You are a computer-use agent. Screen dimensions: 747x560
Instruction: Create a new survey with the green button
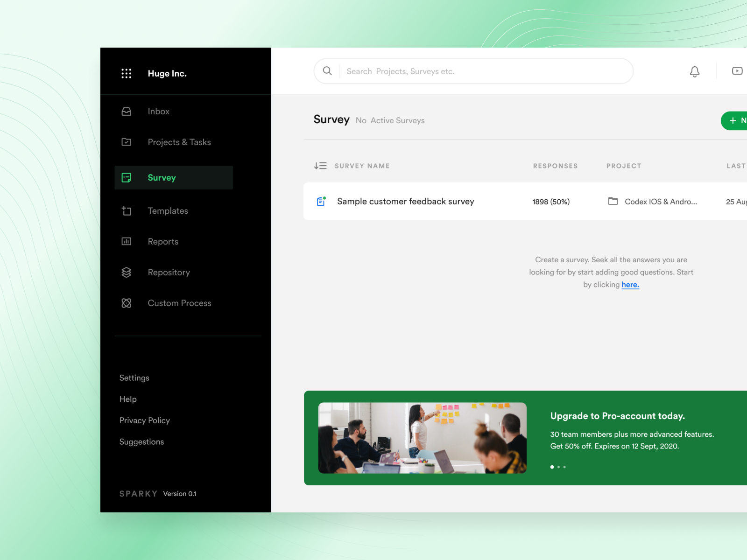coord(735,120)
